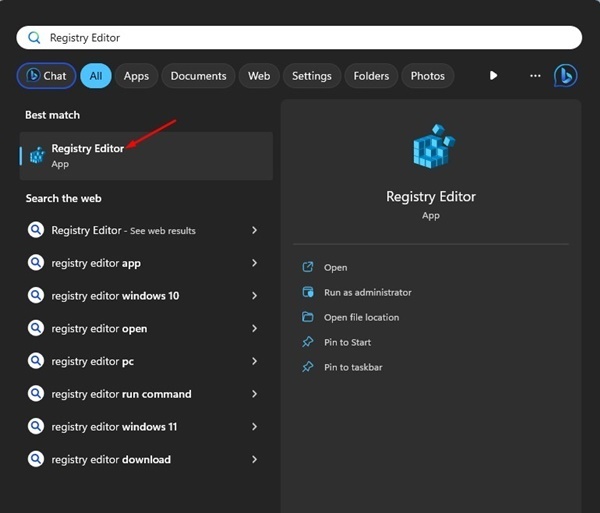Select the Folders filter tab
This screenshot has width=600, height=513.
[x=371, y=75]
